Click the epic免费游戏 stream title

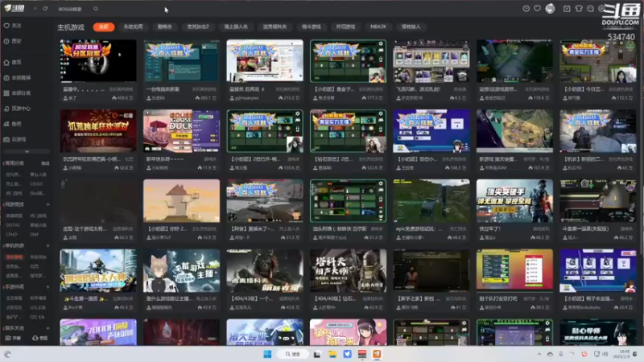(419, 228)
